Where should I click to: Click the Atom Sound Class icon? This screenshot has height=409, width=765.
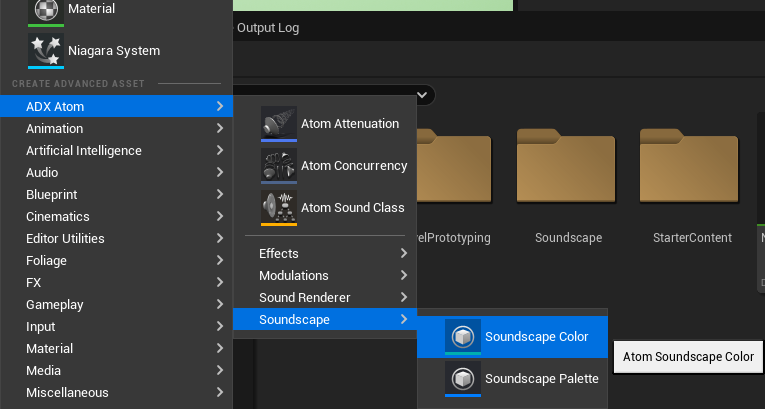click(x=278, y=208)
